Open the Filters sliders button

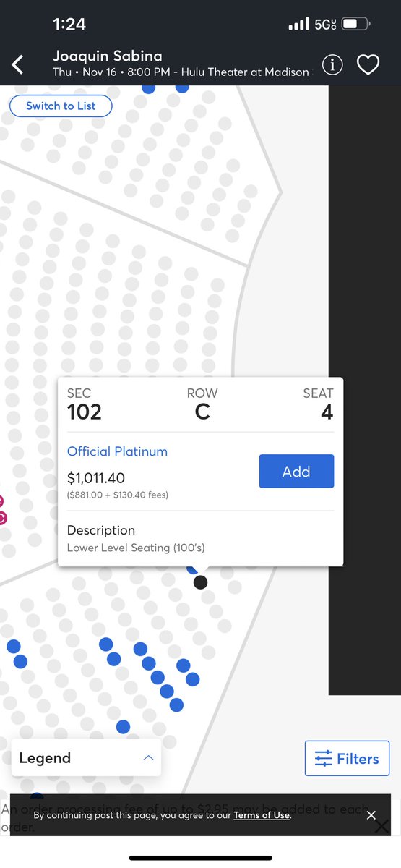coord(347,759)
